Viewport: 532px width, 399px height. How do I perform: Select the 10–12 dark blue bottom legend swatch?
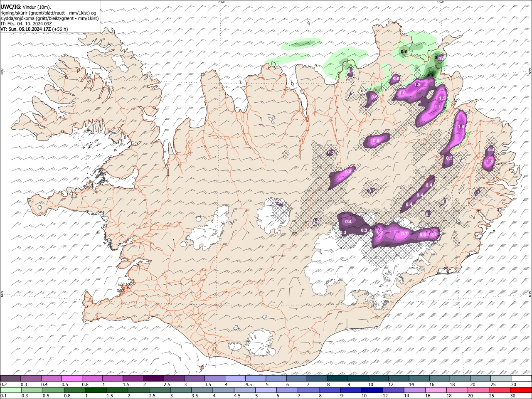pos(372,390)
